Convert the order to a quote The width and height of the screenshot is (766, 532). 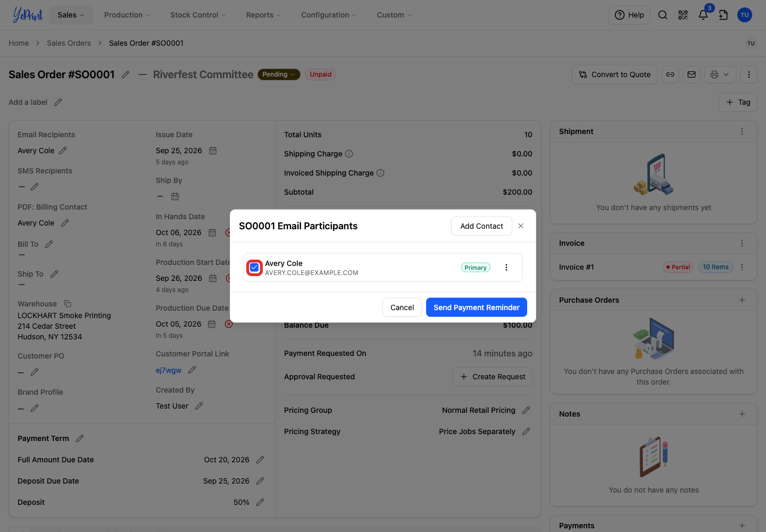click(x=615, y=74)
